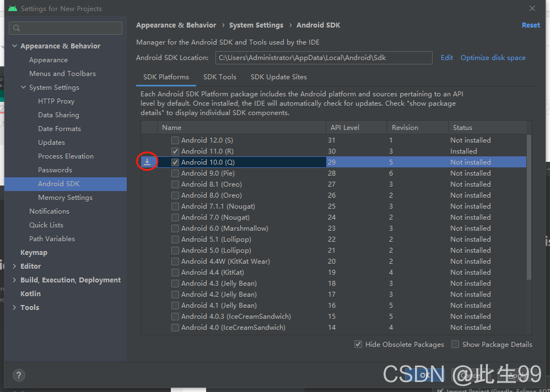Image resolution: width=550 pixels, height=392 pixels.
Task: Open Menus and Toolbars settings
Action: pos(62,74)
